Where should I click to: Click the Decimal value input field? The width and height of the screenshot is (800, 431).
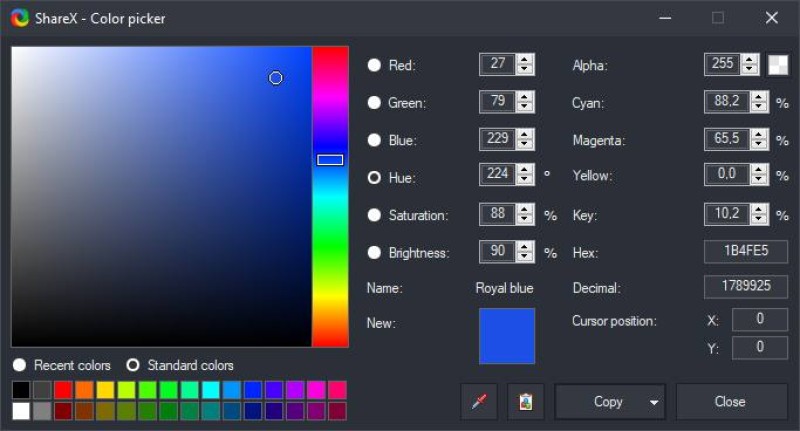click(746, 287)
